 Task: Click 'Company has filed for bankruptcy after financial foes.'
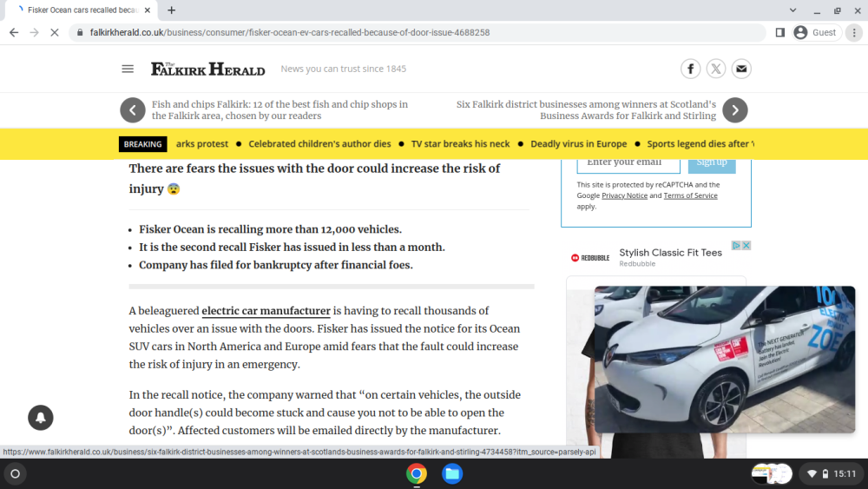[276, 265]
